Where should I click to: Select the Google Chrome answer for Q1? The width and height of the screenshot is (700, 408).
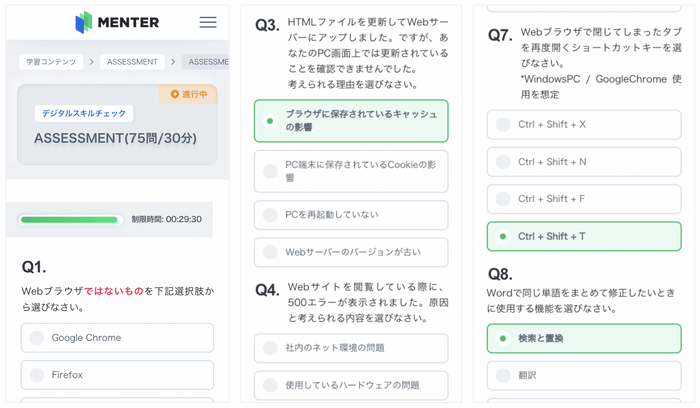pyautogui.click(x=117, y=338)
